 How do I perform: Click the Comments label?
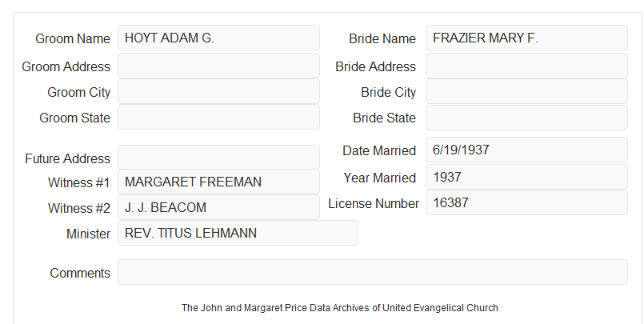(80, 273)
